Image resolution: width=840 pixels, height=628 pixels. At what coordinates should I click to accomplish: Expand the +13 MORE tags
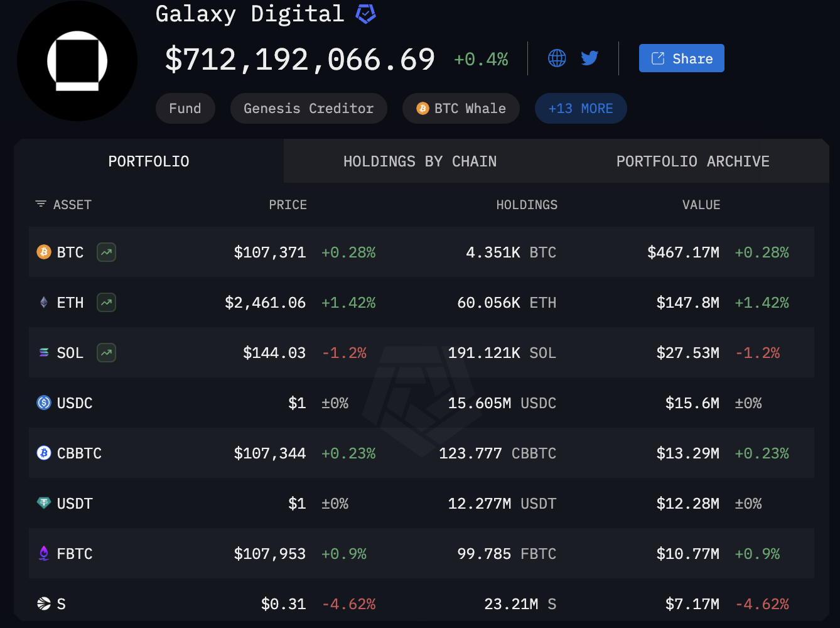[580, 109]
